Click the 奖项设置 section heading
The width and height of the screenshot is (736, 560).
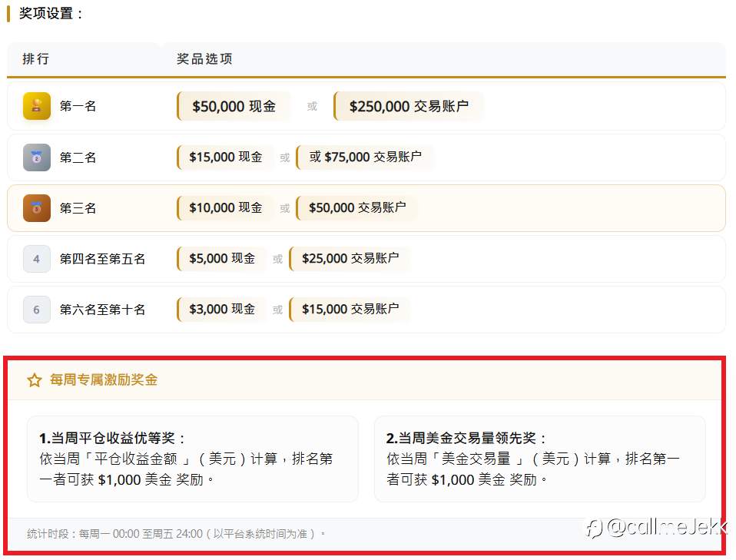[51, 13]
